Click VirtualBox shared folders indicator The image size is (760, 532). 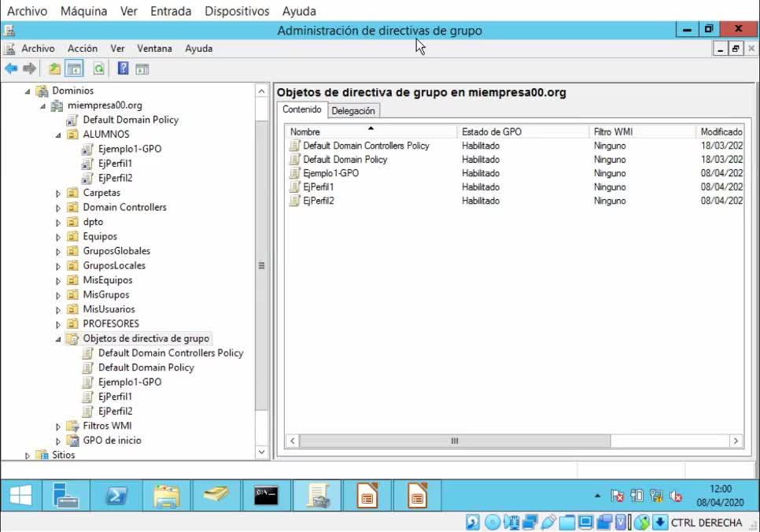pyautogui.click(x=566, y=523)
